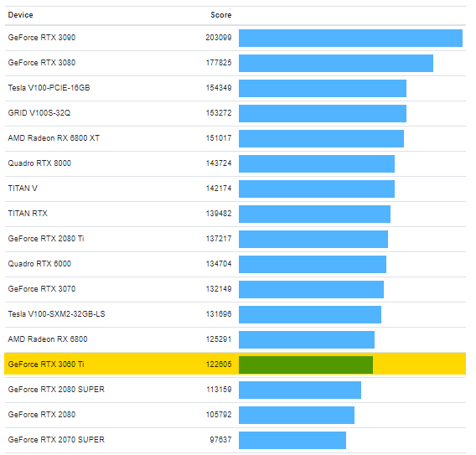Select the GeForce RTX 2080 SUPER name
Viewport: 476px width, 455px height.
tap(56, 390)
